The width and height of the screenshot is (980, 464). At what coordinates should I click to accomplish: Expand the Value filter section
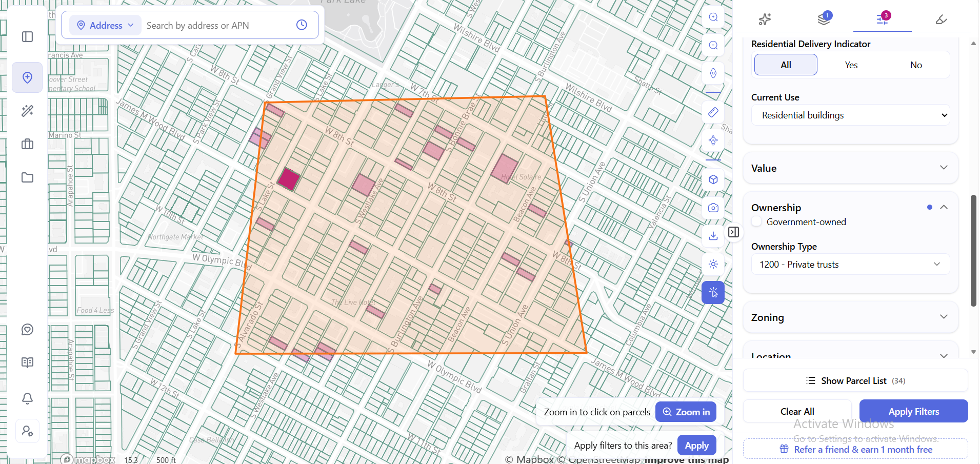(851, 168)
